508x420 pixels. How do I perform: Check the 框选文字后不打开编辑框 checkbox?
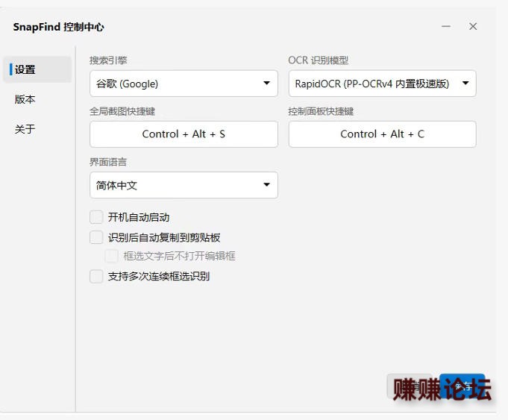[x=111, y=256]
